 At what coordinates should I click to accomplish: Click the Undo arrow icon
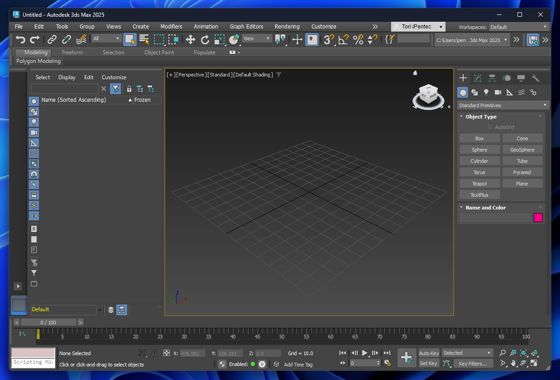point(20,39)
